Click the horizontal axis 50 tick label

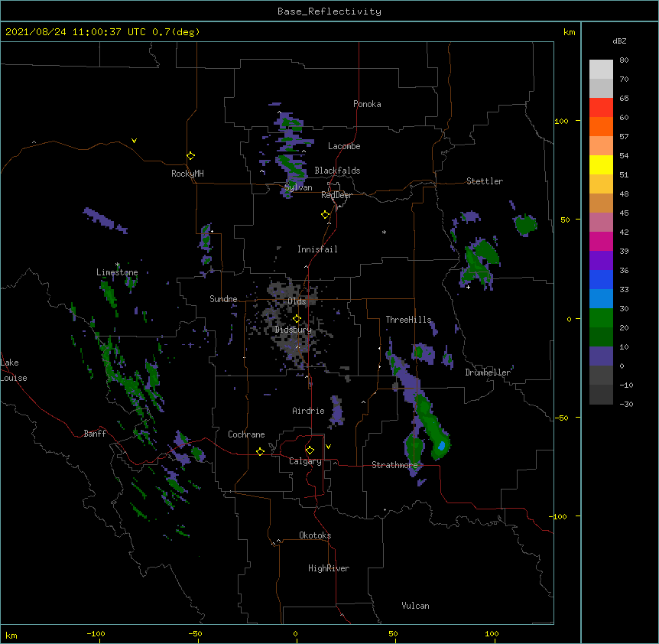(x=393, y=633)
